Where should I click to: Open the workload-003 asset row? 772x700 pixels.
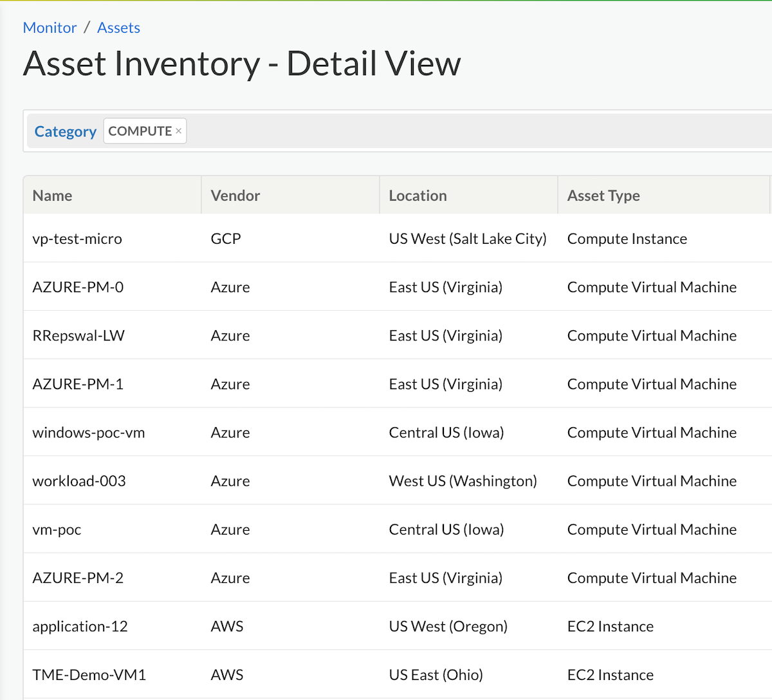coord(79,481)
